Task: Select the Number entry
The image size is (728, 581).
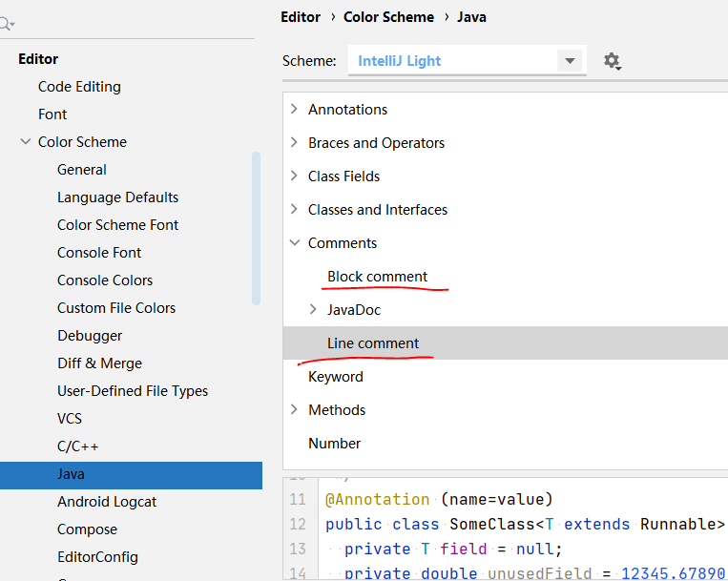Action: 334,444
